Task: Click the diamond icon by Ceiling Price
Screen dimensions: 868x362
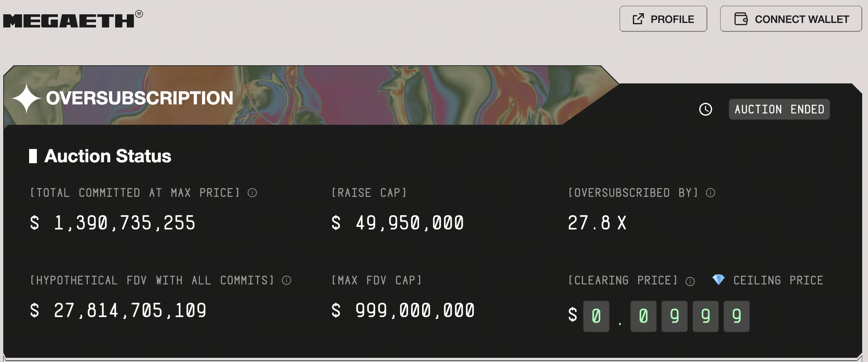Action: 718,280
